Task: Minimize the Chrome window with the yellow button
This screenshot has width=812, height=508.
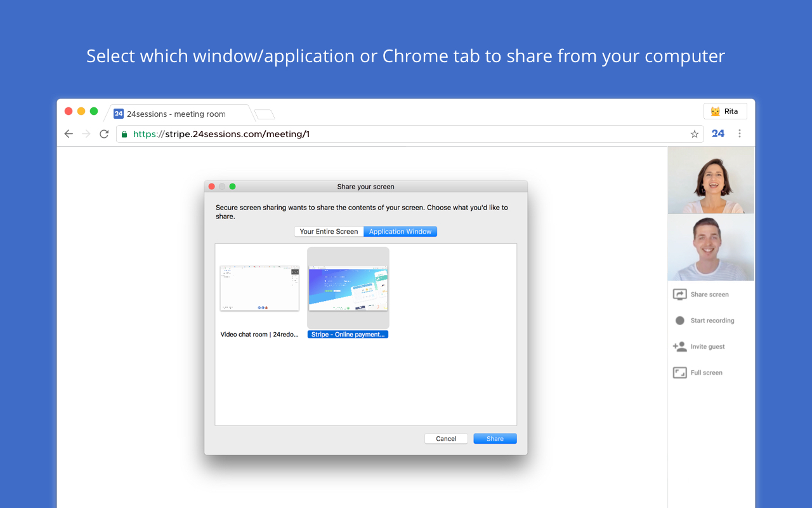Action: 81,111
